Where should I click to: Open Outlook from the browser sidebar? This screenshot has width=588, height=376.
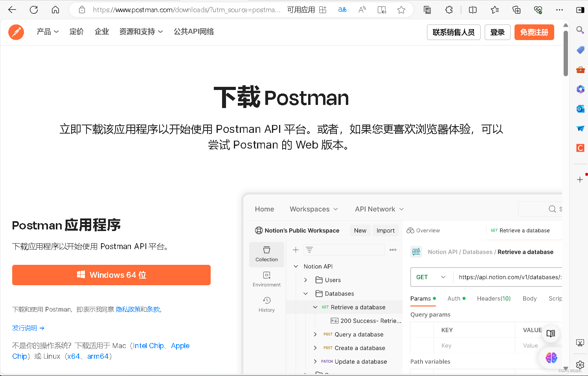coord(580,109)
